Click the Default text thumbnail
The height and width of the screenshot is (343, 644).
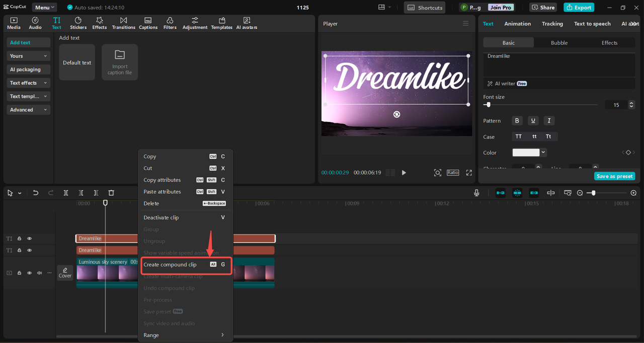(77, 62)
